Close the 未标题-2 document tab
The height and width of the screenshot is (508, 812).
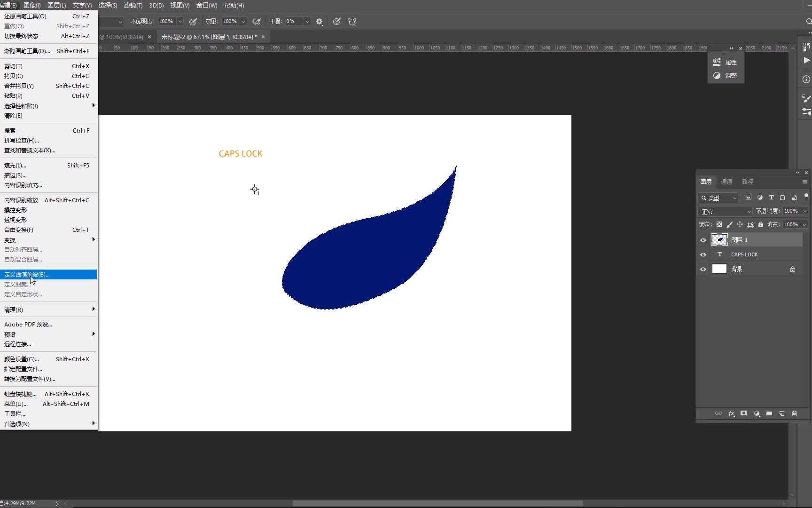(x=263, y=37)
